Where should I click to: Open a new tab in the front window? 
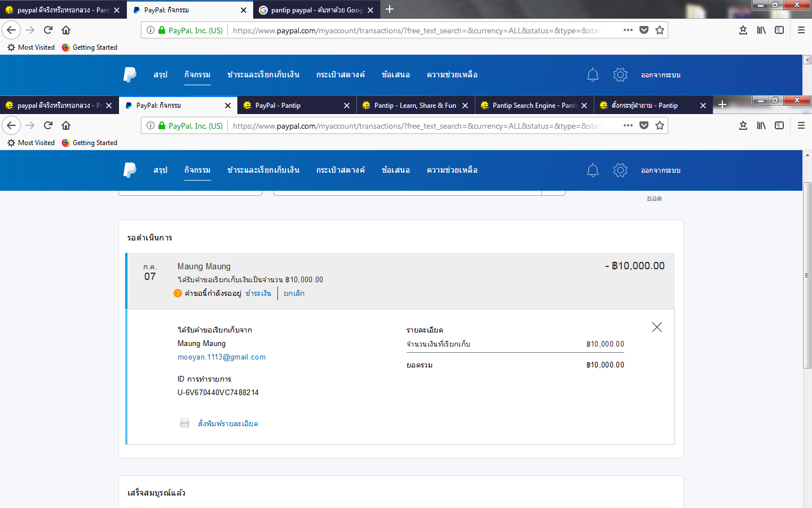coord(722,105)
